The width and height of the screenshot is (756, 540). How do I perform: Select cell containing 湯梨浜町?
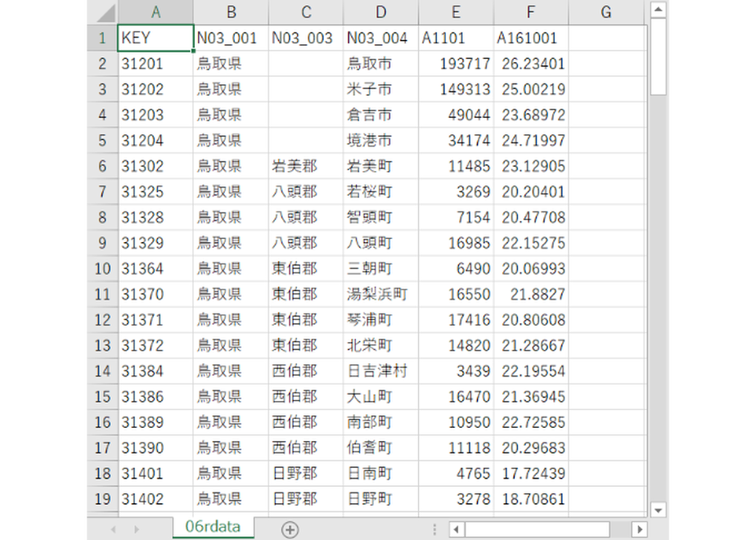[381, 294]
